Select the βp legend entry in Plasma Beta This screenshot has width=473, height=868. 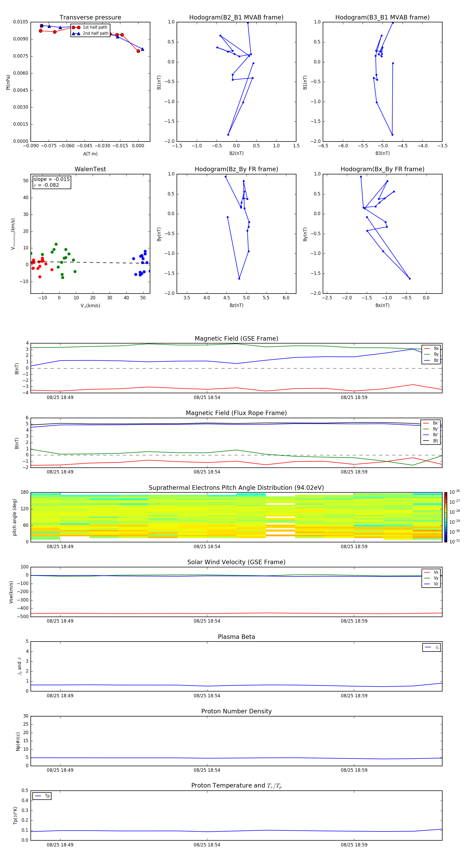[431, 647]
